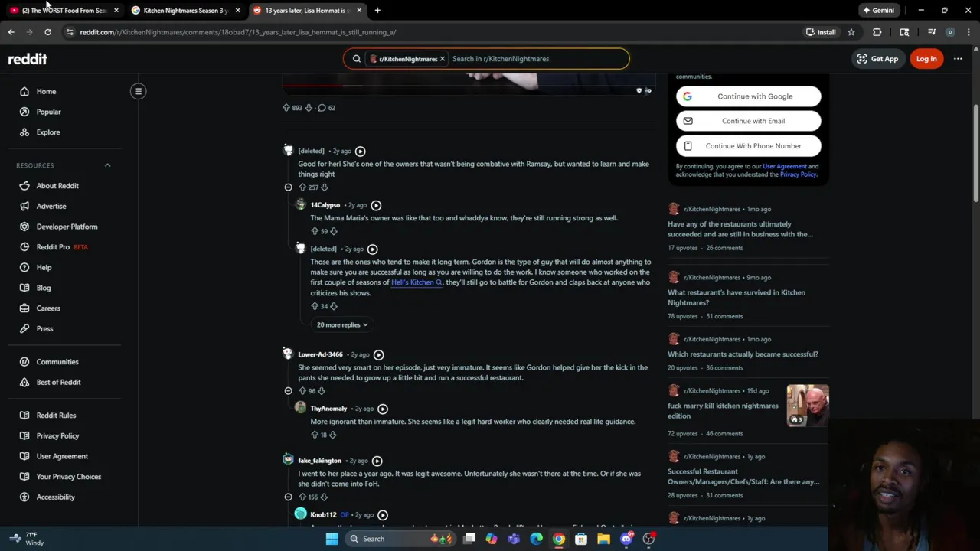The image size is (980, 551).
Task: Open Reddit Rules link
Action: [56, 416]
